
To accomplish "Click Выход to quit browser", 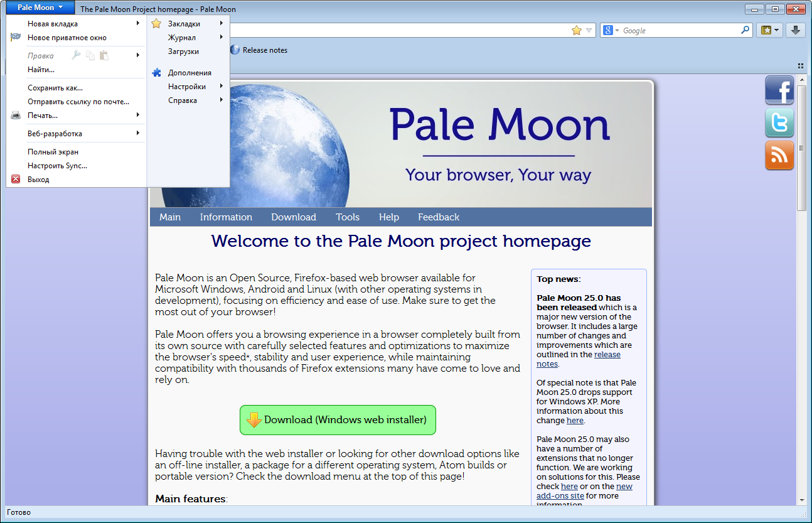I will (x=77, y=180).
